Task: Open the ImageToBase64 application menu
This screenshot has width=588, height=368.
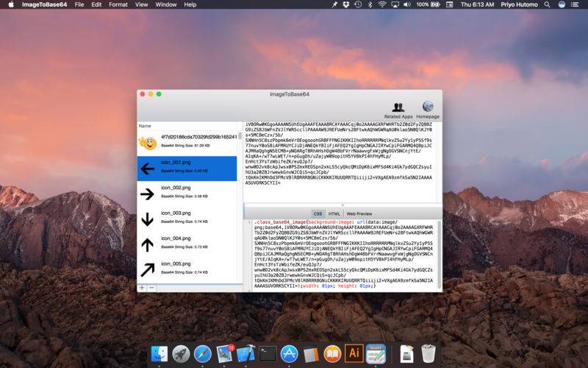Action: [x=44, y=4]
